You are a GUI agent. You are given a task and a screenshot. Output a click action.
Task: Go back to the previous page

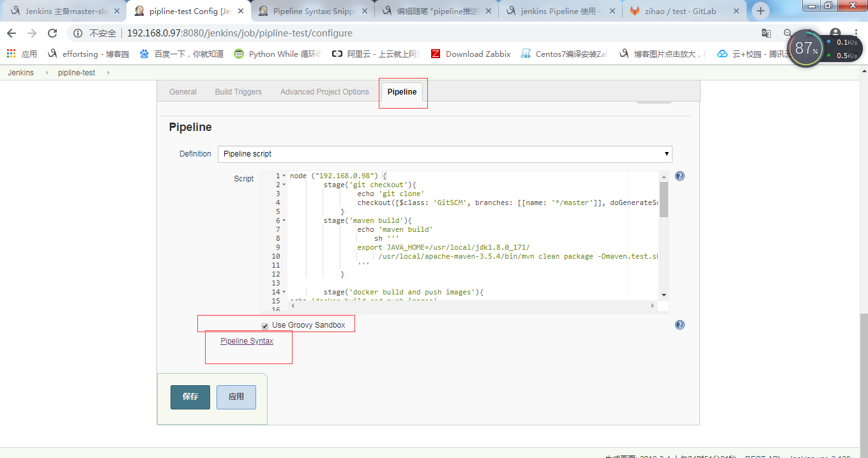(x=11, y=33)
